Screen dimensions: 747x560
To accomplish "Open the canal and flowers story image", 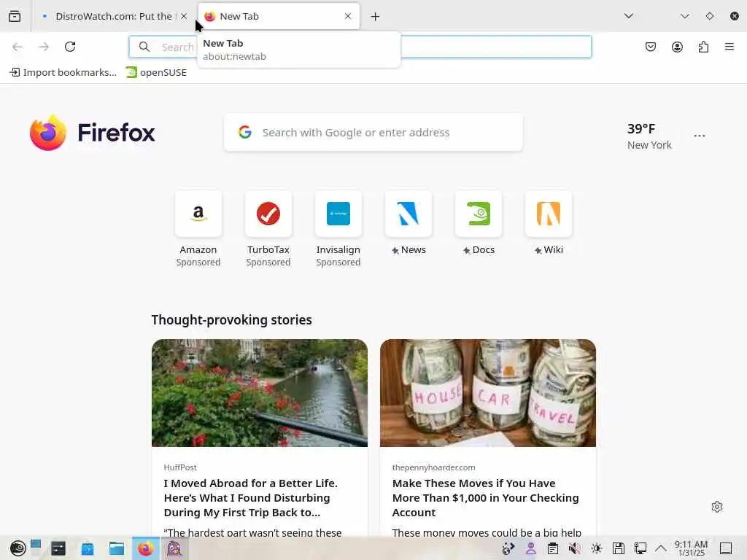I will (x=260, y=393).
